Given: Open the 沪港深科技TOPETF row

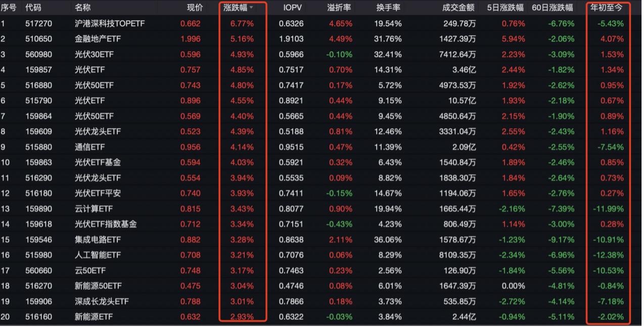Looking at the screenshot, I should pos(322,23).
